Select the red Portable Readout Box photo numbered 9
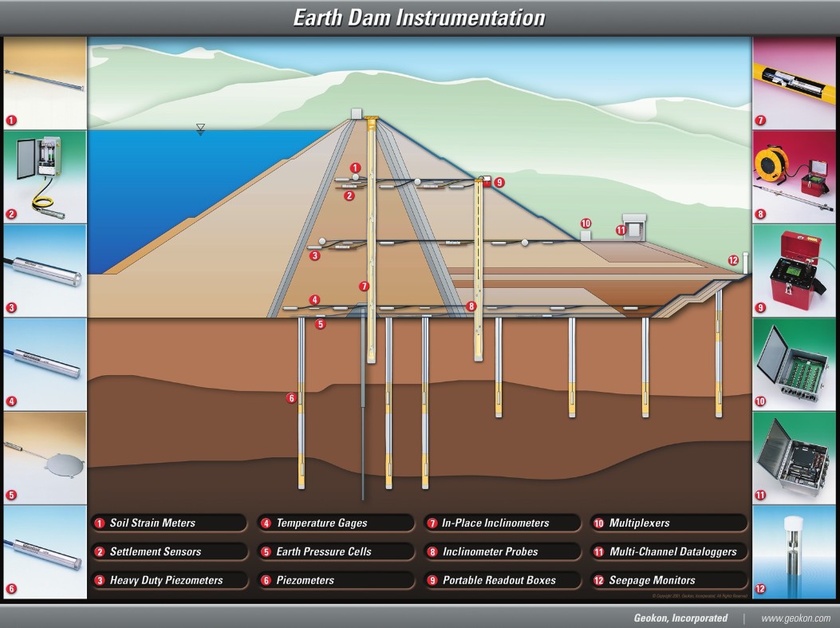The width and height of the screenshot is (840, 628). [x=794, y=271]
